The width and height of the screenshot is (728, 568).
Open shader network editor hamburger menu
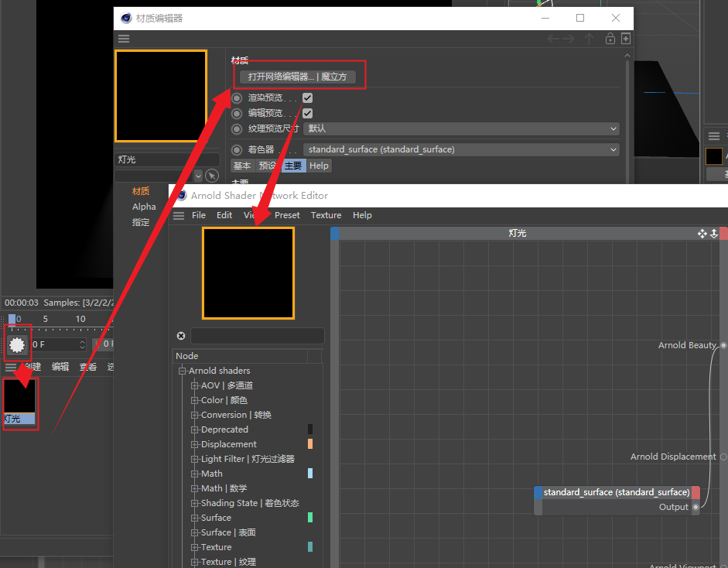[x=179, y=215]
